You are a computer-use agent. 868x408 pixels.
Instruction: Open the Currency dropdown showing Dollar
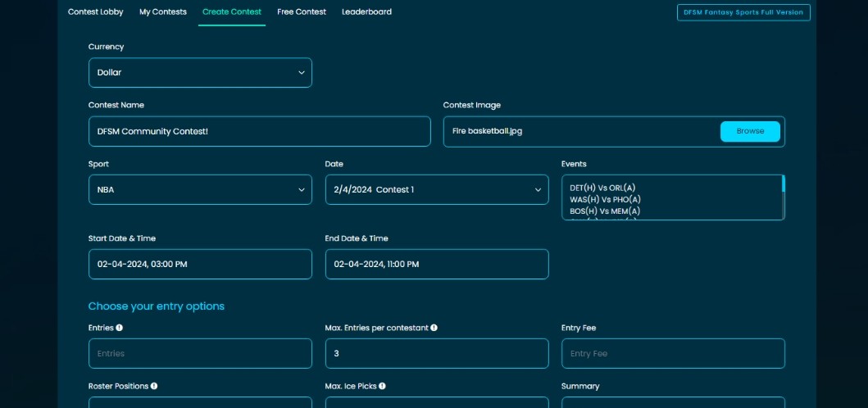200,73
